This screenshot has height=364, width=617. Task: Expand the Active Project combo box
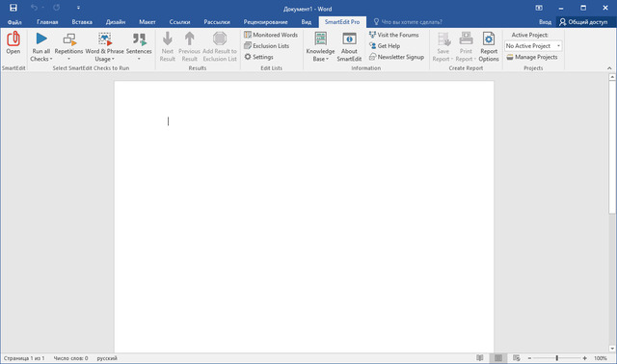coord(558,46)
